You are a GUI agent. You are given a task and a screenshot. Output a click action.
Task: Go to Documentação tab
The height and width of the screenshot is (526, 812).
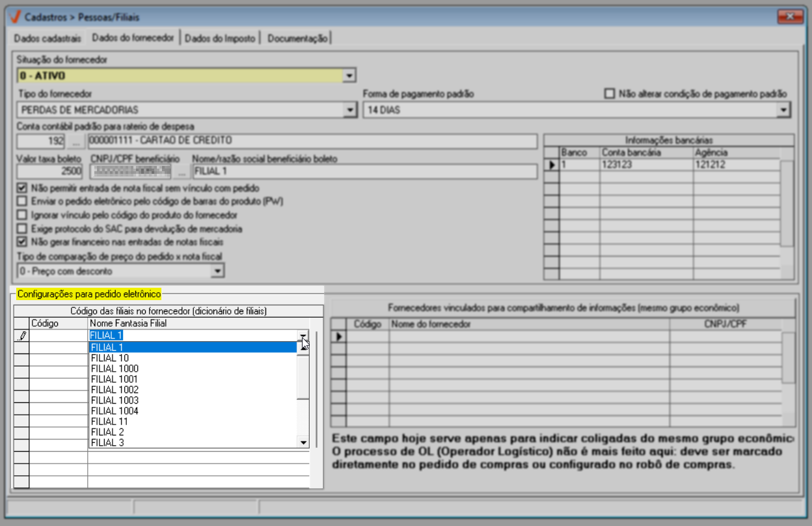[297, 38]
